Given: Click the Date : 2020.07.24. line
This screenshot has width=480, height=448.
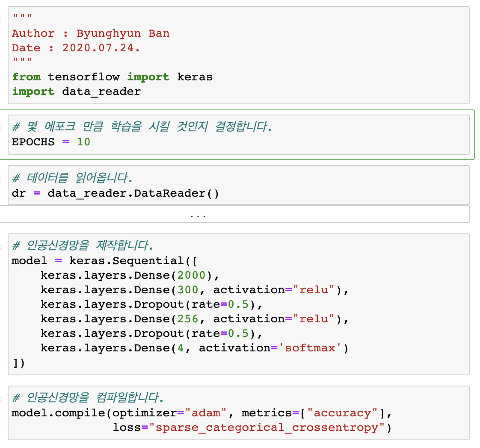Looking at the screenshot, I should tap(76, 48).
